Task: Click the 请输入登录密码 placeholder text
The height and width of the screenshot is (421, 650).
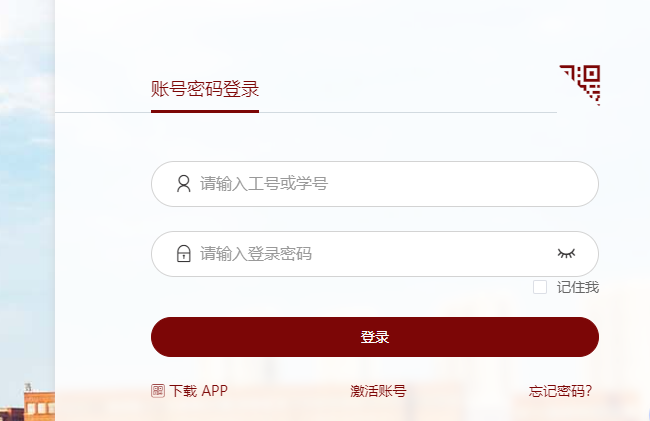Action: (x=256, y=254)
